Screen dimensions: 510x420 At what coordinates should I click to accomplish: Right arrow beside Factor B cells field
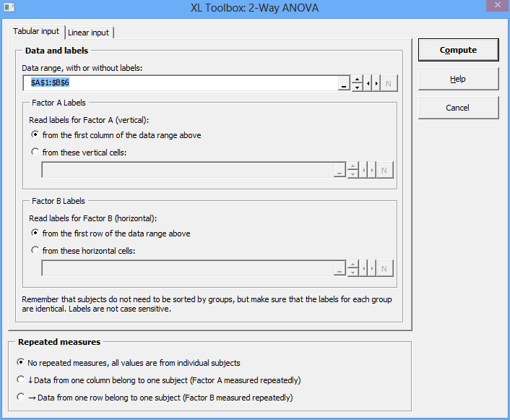click(x=372, y=268)
